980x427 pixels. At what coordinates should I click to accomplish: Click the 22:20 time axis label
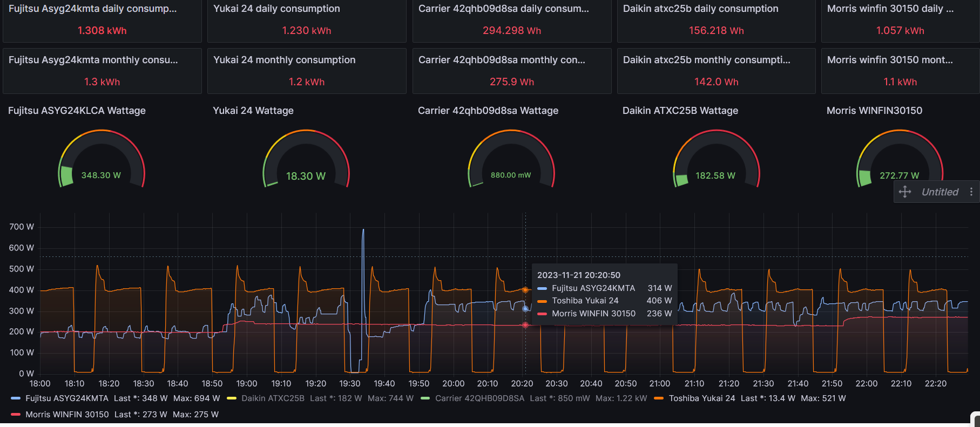(x=936, y=383)
